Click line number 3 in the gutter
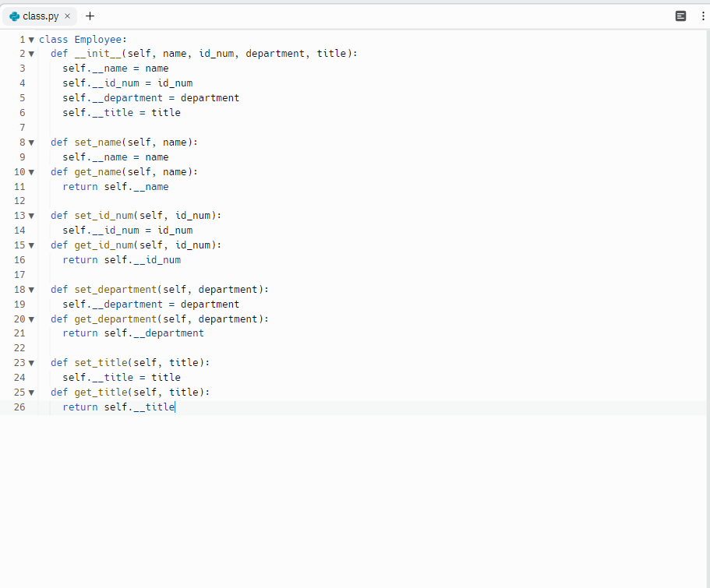710x588 pixels. [x=22, y=68]
